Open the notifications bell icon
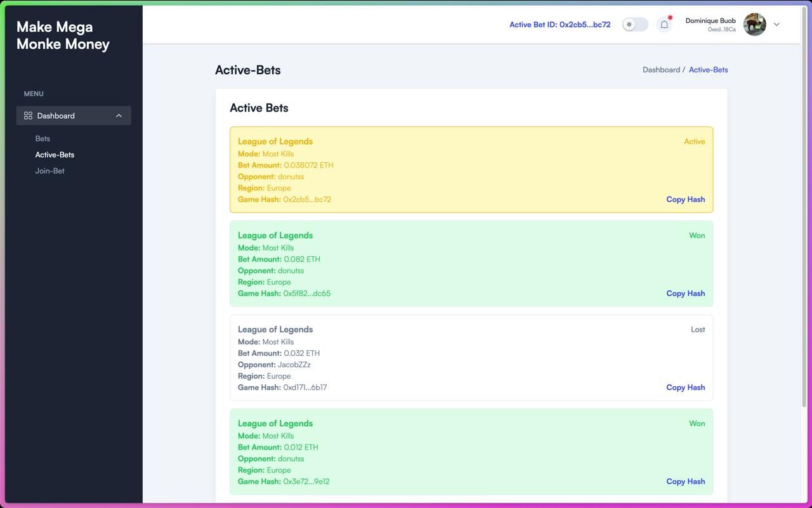812x508 pixels. tap(664, 25)
